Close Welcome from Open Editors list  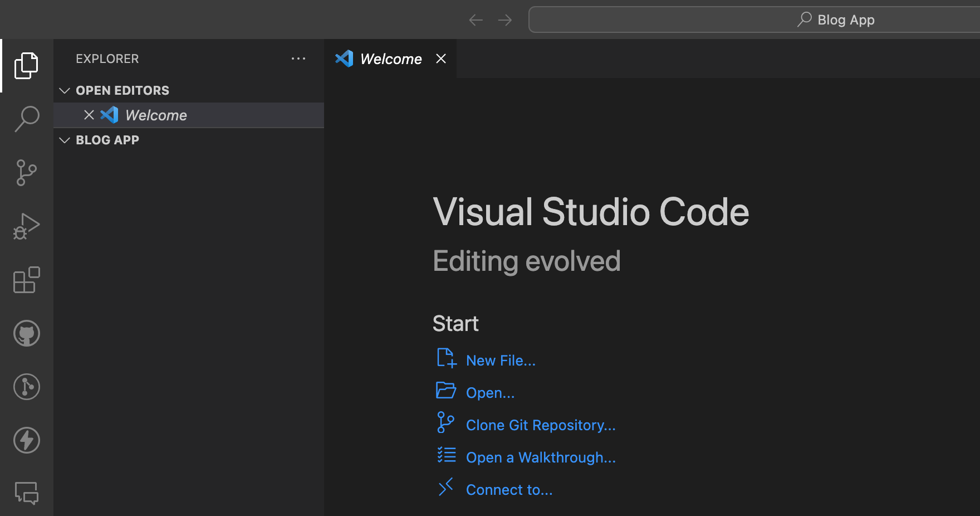(x=89, y=115)
